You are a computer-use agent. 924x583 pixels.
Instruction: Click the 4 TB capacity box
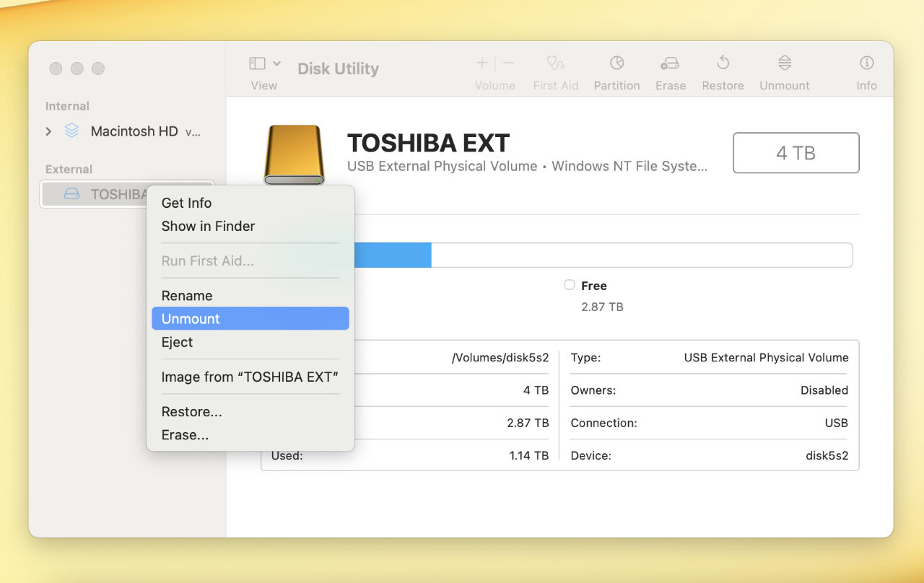click(796, 153)
